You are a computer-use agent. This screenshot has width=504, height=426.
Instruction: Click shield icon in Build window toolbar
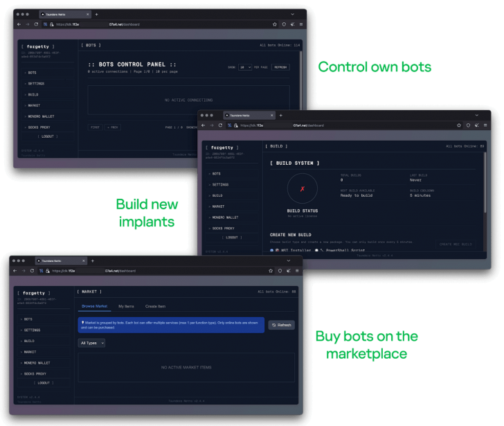[468, 125]
